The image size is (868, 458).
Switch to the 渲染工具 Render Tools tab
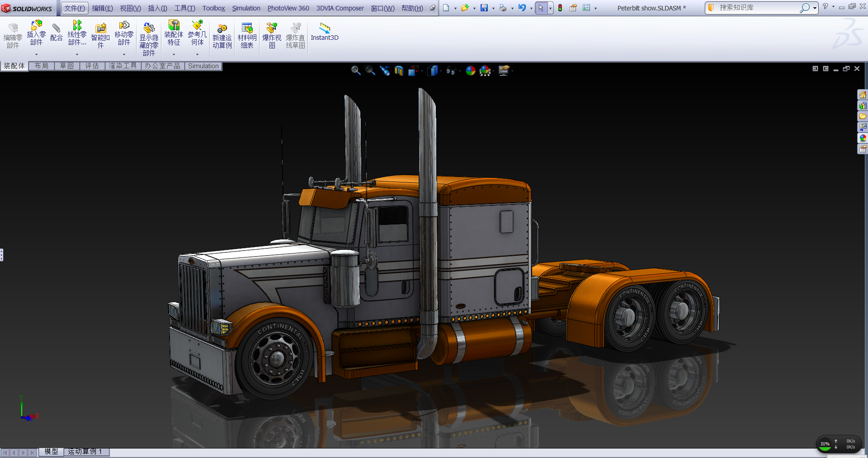[123, 66]
